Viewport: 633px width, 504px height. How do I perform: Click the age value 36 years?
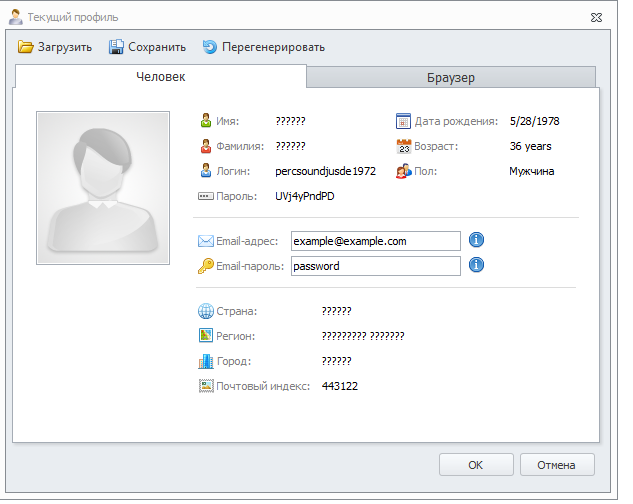tap(530, 146)
